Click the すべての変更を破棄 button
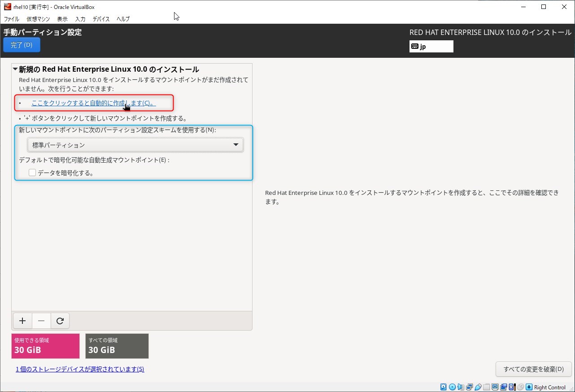This screenshot has height=392, width=575. pyautogui.click(x=533, y=369)
